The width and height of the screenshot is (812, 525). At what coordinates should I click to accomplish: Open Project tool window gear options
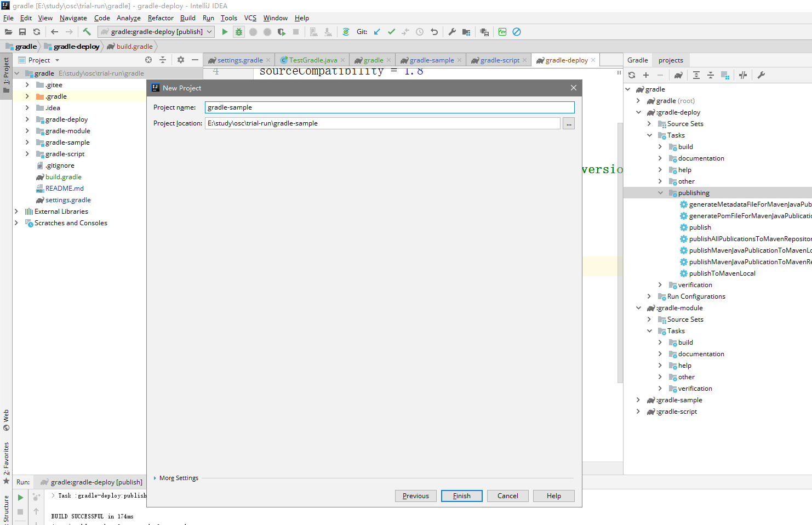(x=181, y=60)
